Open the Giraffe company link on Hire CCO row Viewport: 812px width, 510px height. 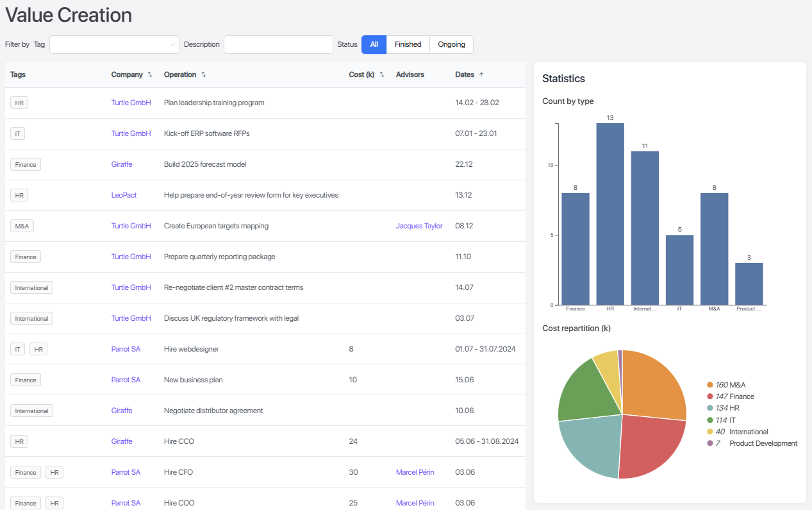[122, 441]
